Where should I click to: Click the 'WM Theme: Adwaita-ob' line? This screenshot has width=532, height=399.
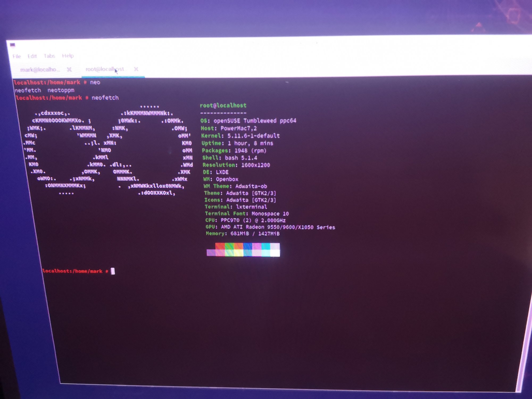pyautogui.click(x=235, y=186)
